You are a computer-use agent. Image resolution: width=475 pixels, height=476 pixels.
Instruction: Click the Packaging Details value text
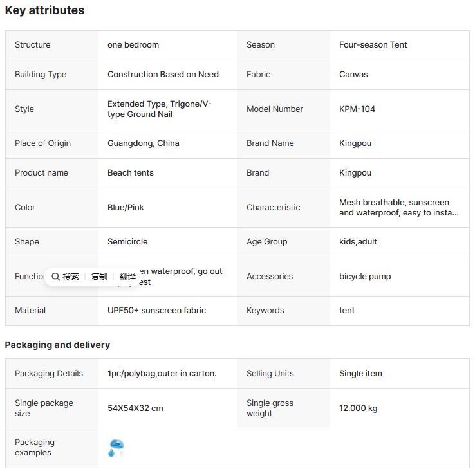(162, 374)
